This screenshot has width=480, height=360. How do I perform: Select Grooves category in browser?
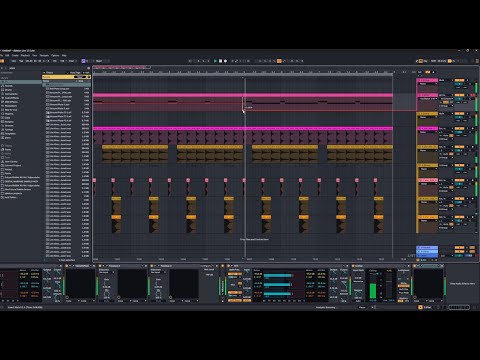point(9,126)
